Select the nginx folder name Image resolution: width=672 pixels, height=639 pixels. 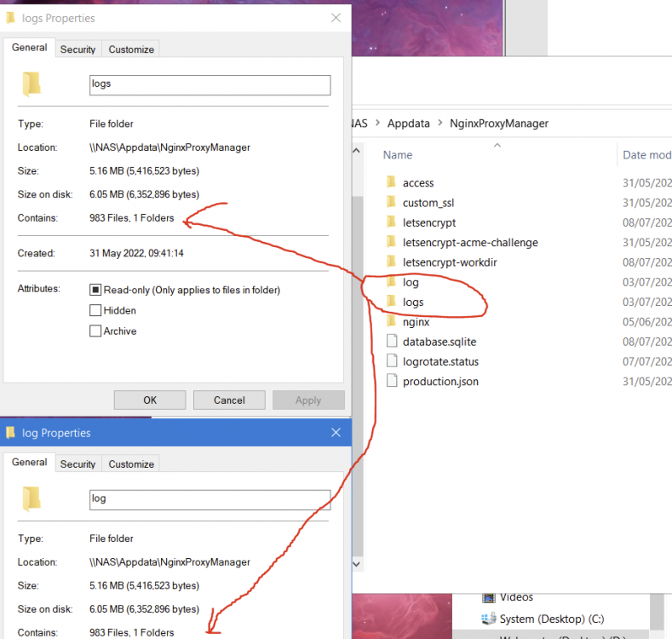point(416,322)
